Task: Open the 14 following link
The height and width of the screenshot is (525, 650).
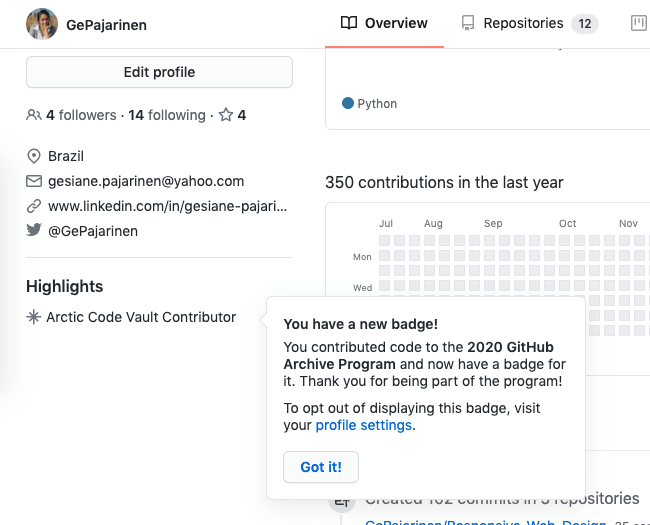Action: click(167, 115)
